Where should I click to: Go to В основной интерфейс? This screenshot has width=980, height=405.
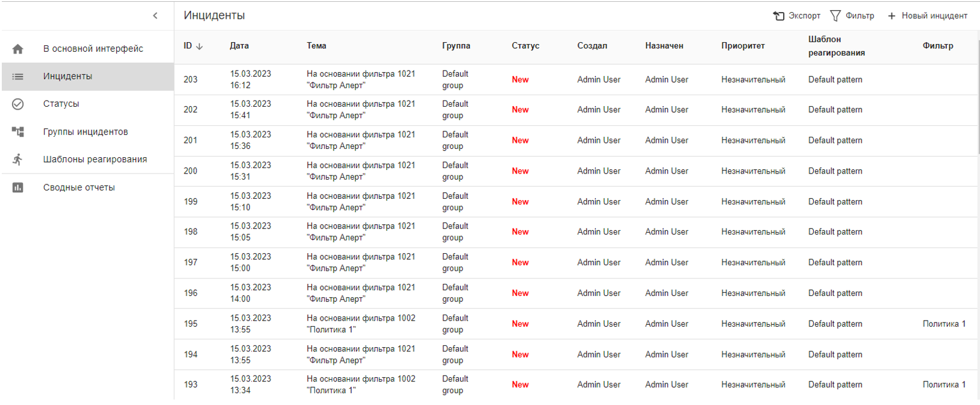tap(93, 49)
